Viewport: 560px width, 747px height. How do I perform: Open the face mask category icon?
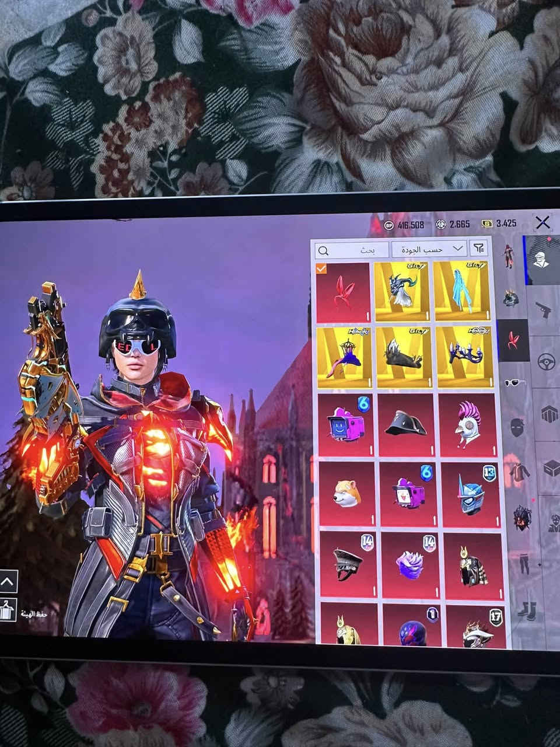pos(517,427)
